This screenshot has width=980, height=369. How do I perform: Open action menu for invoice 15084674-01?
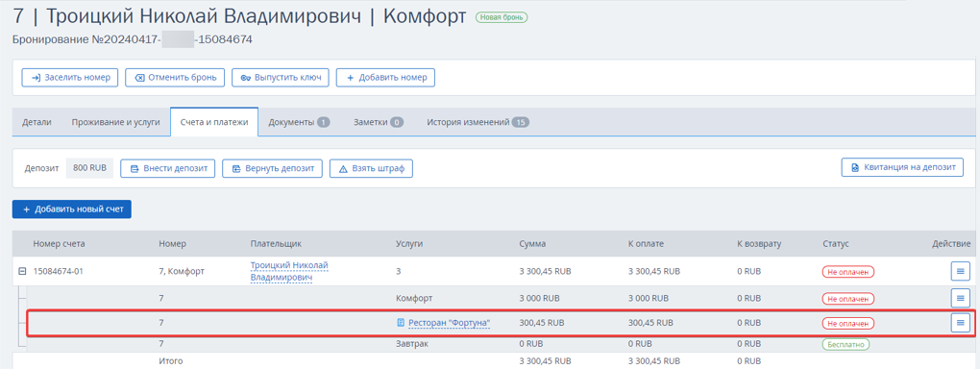click(x=960, y=271)
